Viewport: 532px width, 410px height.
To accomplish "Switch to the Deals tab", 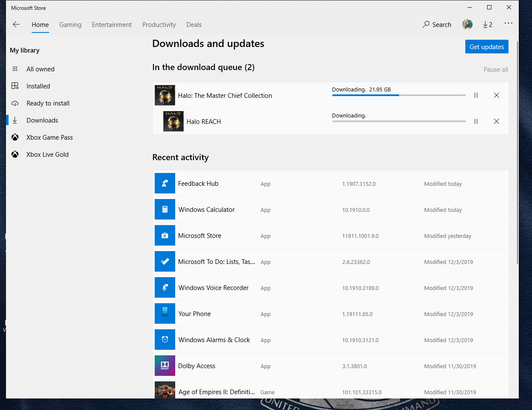I will pos(194,25).
